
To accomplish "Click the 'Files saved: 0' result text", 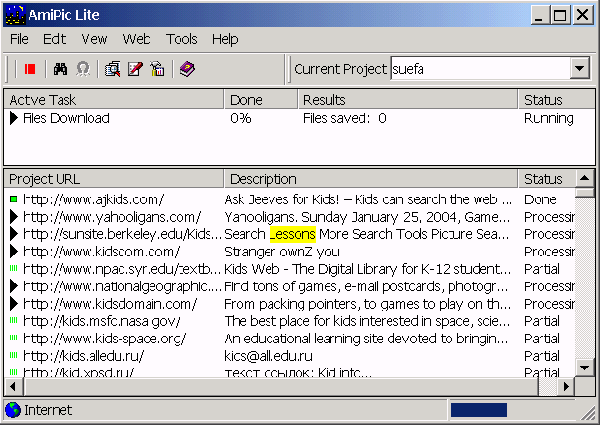I will [345, 118].
